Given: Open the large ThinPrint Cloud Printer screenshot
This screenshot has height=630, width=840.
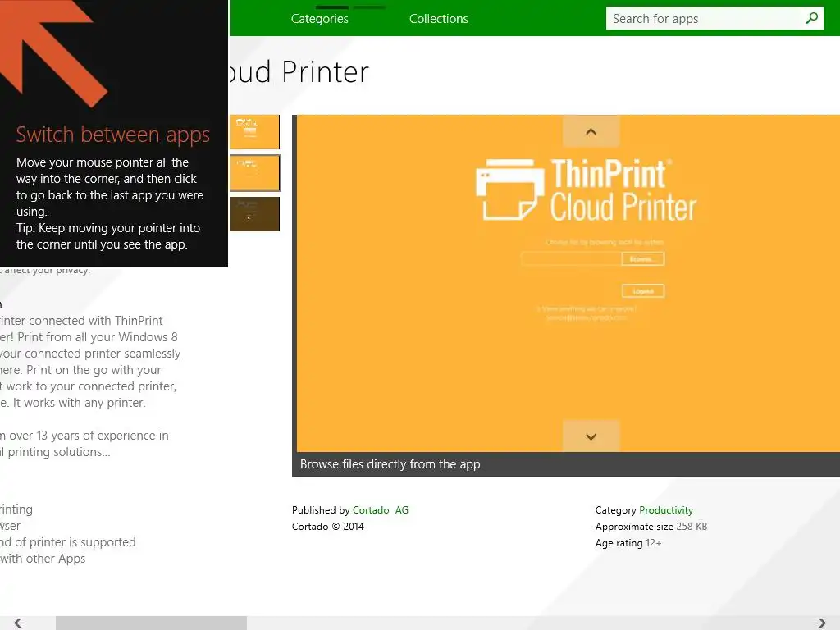Looking at the screenshot, I should 568,283.
